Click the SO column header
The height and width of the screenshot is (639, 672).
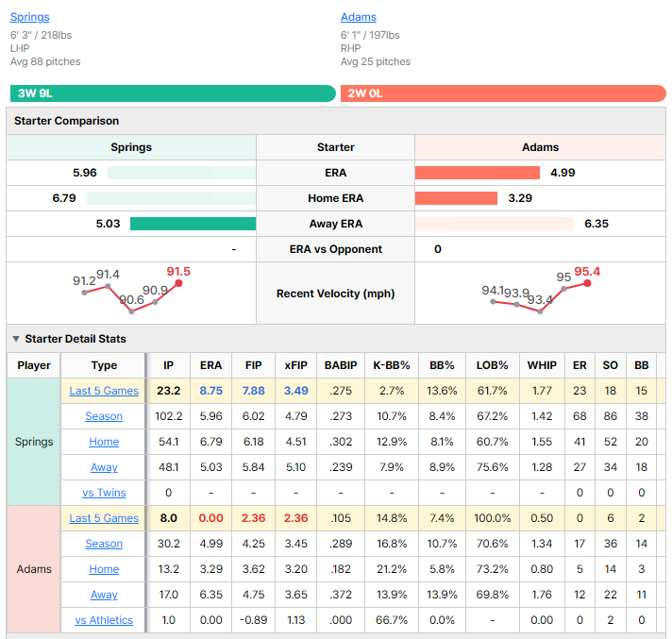pos(611,365)
